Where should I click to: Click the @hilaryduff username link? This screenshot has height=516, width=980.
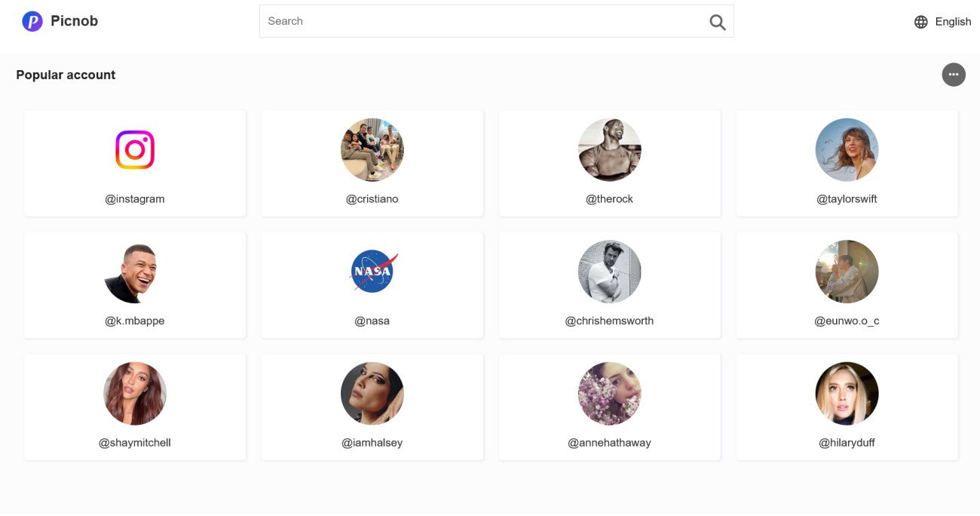click(847, 443)
